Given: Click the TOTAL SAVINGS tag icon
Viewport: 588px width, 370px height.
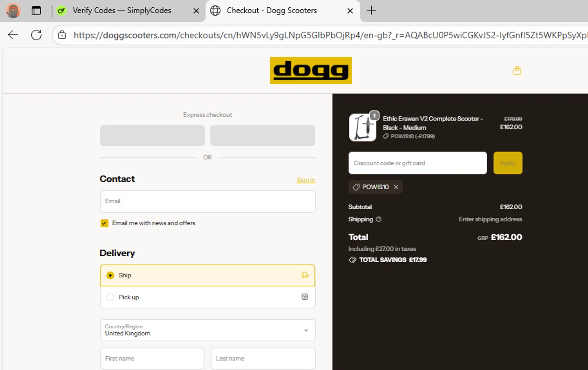Looking at the screenshot, I should (352, 260).
